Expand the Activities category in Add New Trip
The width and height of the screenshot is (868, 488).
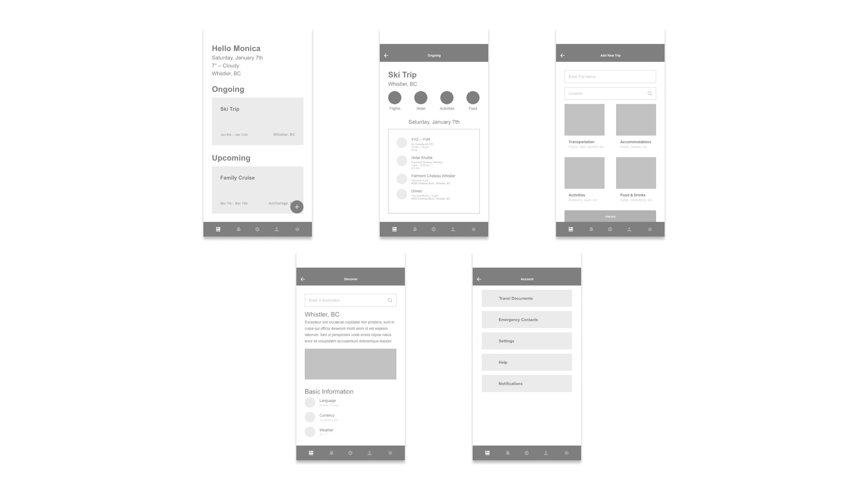pos(585,179)
